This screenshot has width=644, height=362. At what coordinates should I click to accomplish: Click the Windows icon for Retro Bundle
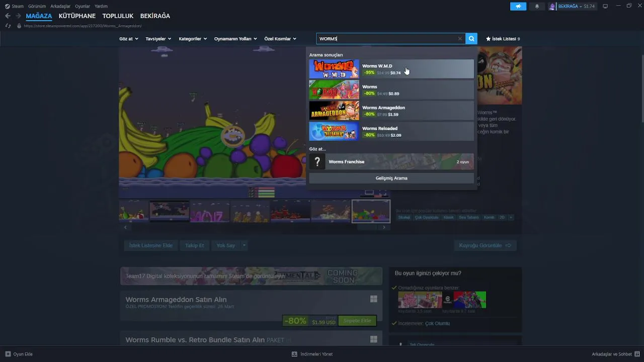click(373, 339)
